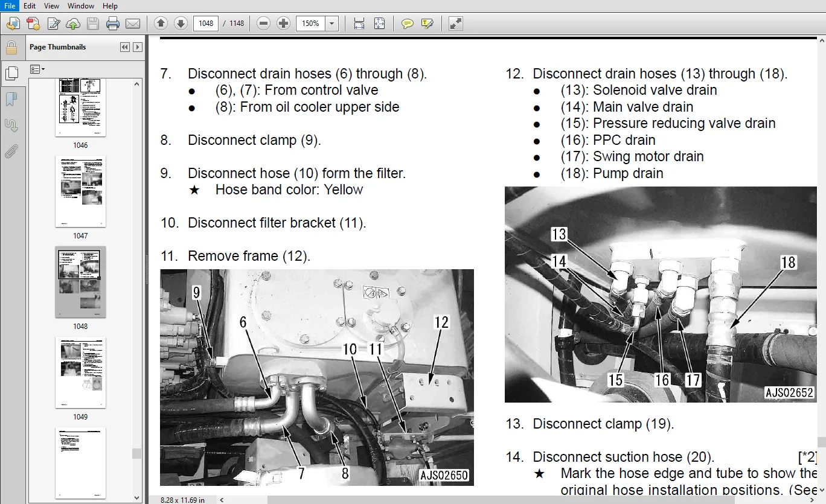
Task: Click text 'Disconnect clamp (9).'
Action: tap(254, 140)
